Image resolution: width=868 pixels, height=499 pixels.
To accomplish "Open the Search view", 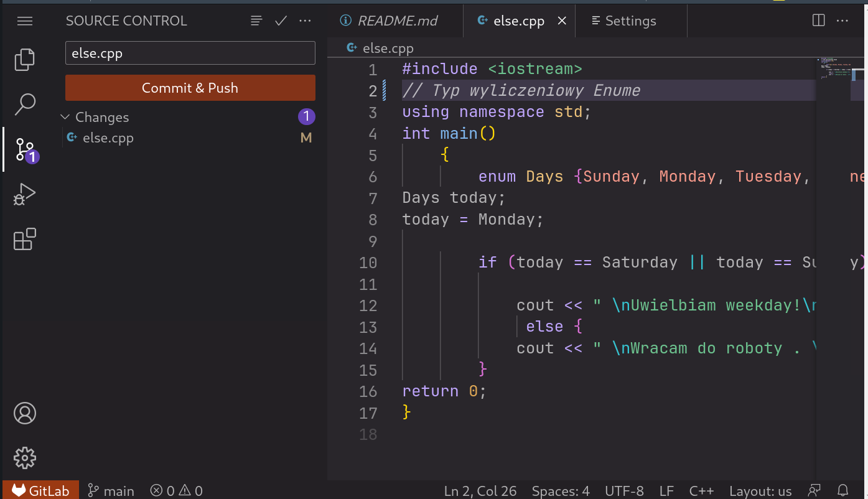I will coord(25,104).
